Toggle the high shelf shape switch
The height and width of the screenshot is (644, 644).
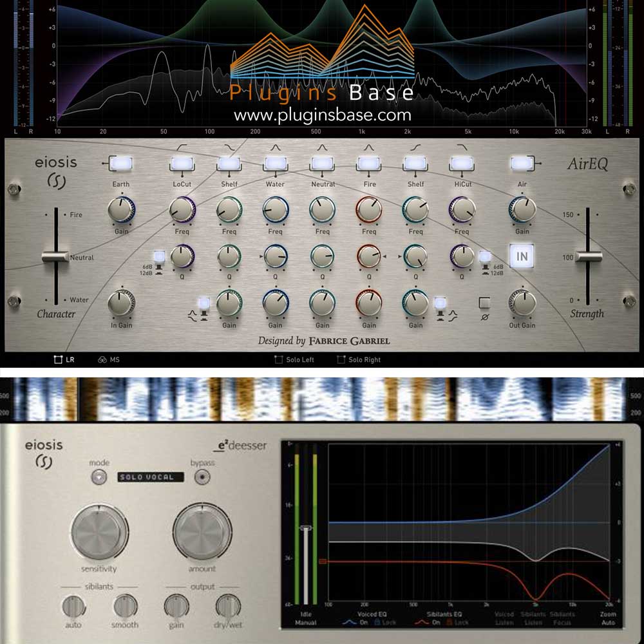(x=440, y=304)
